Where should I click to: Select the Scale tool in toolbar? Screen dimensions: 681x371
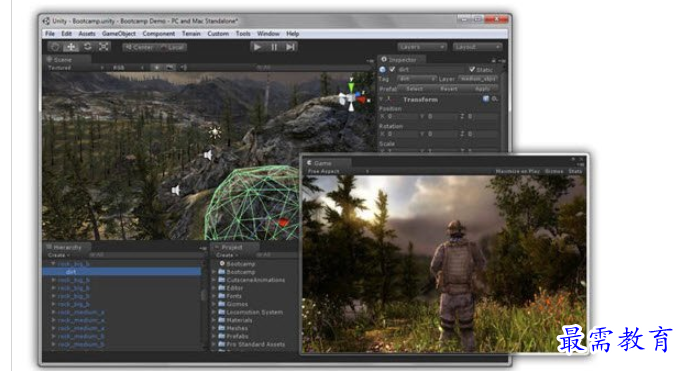pos(103,46)
